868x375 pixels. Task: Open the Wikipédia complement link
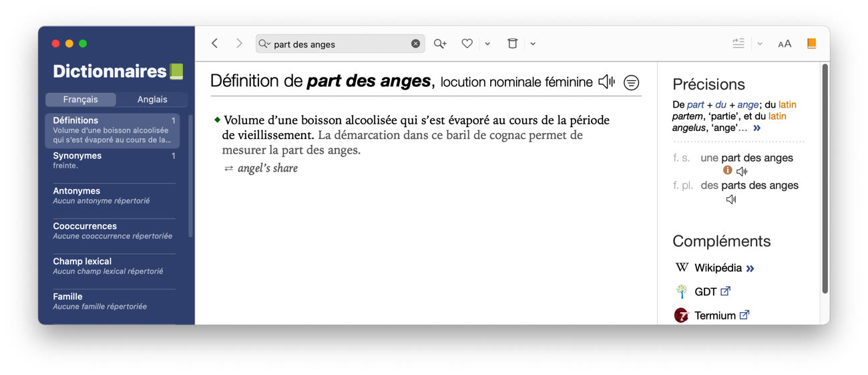718,268
